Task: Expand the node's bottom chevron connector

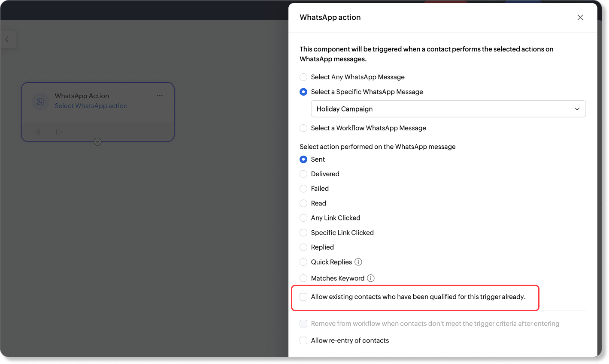Action: 97,141
